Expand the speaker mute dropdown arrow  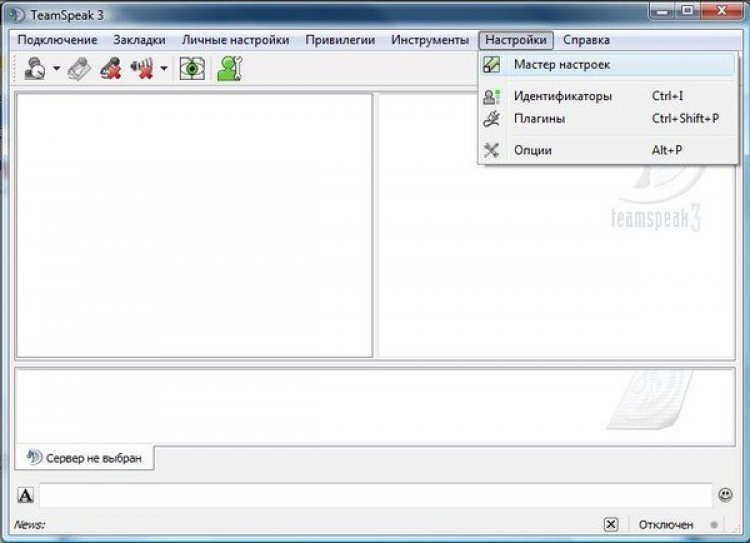click(x=164, y=69)
